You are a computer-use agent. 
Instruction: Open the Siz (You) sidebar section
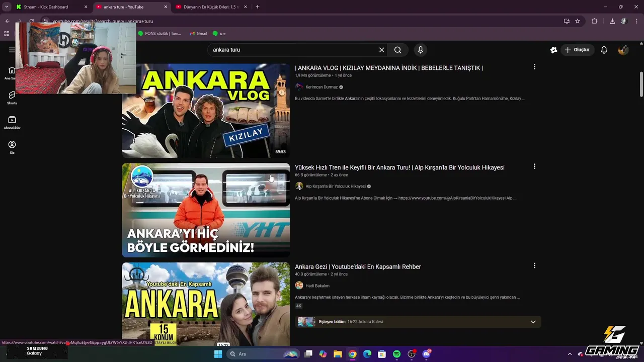pos(12,147)
